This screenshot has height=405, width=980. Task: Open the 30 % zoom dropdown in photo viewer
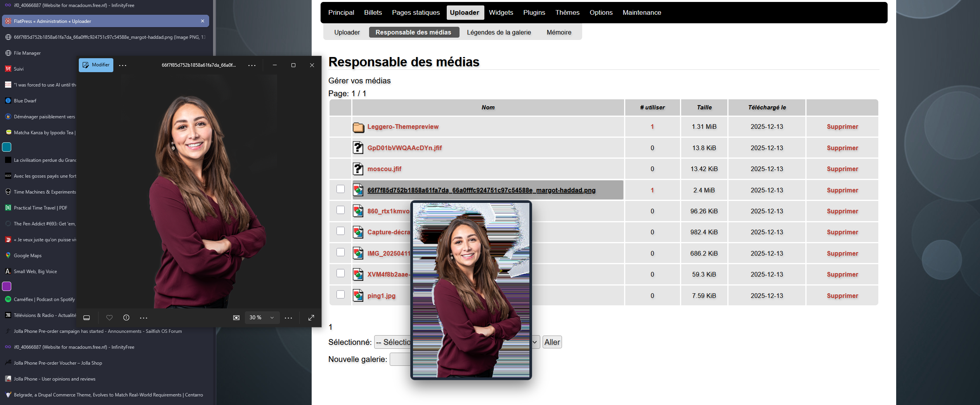(262, 318)
